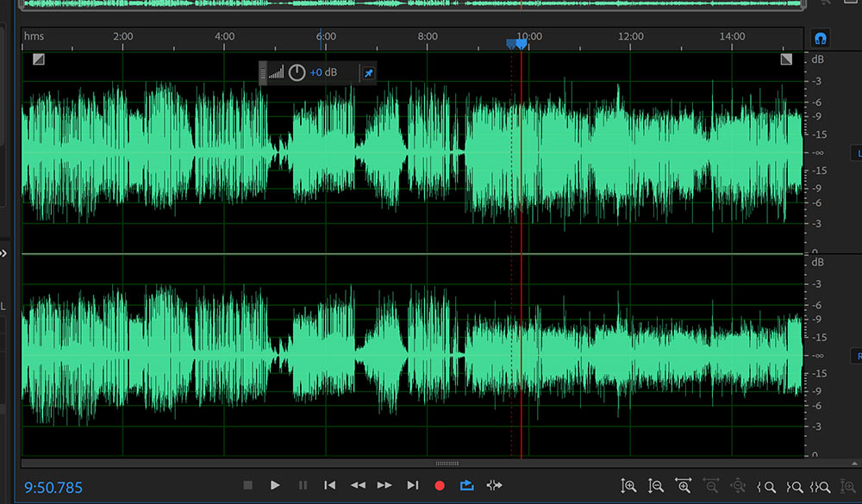862x504 pixels.
Task: Click the 9:50.785 time display
Action: [x=53, y=488]
